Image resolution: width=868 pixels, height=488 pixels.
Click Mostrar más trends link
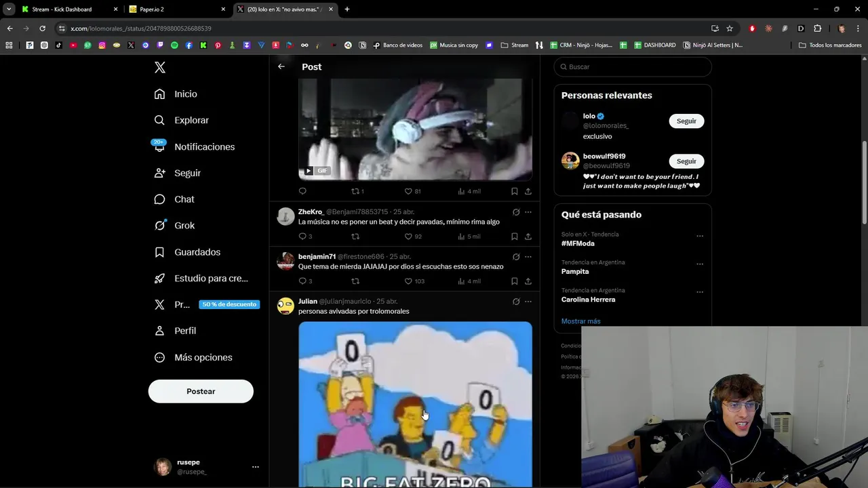580,321
